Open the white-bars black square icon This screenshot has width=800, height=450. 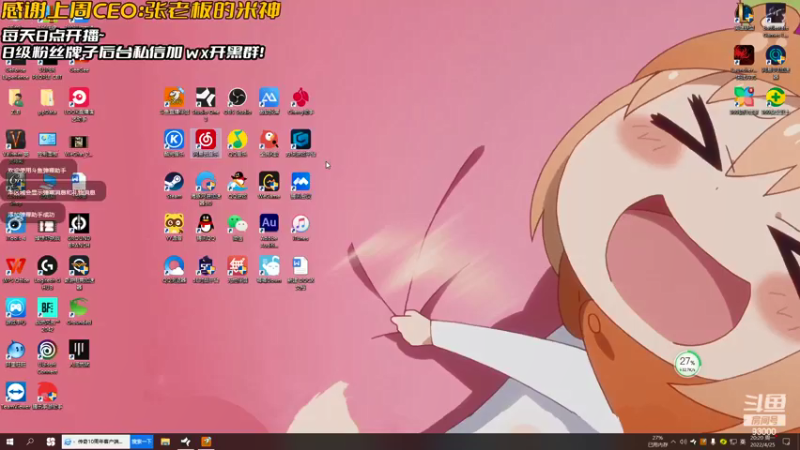79,350
